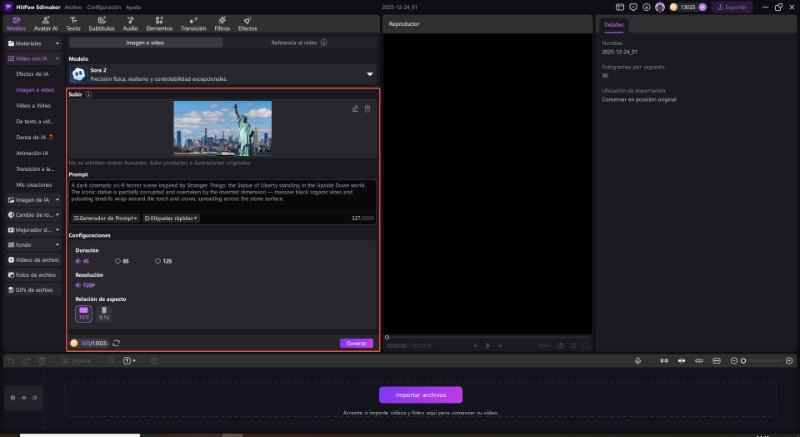The height and width of the screenshot is (437, 800).
Task: Toggle track visibility eye on timeline
Action: point(24,398)
